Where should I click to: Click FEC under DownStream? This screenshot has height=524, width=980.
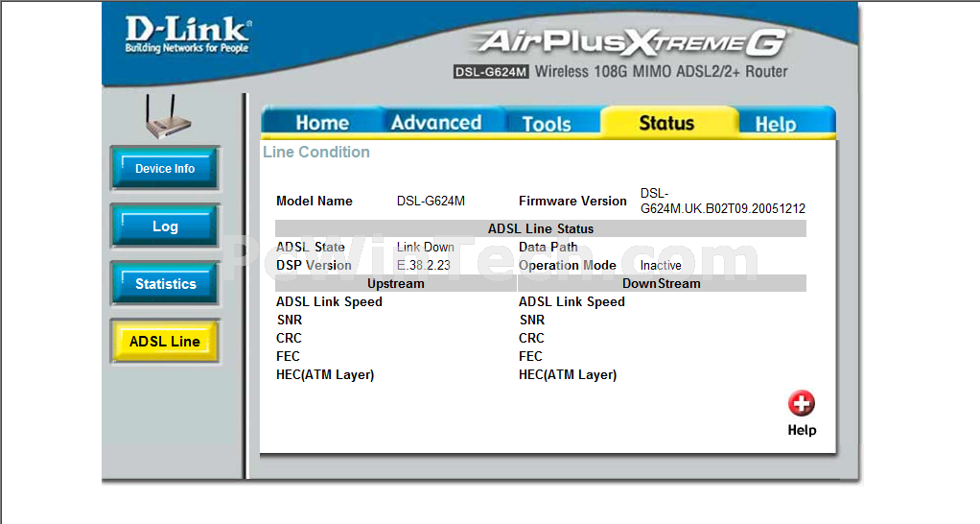click(x=530, y=356)
